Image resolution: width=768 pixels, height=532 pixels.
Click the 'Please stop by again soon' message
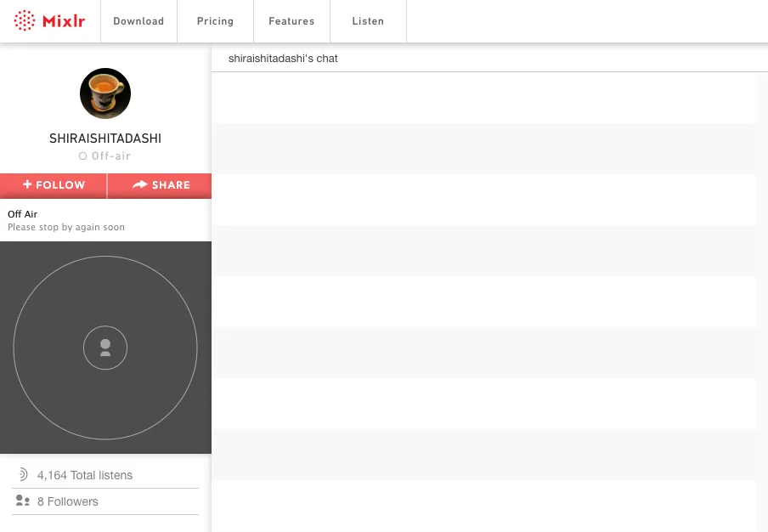[x=66, y=228]
